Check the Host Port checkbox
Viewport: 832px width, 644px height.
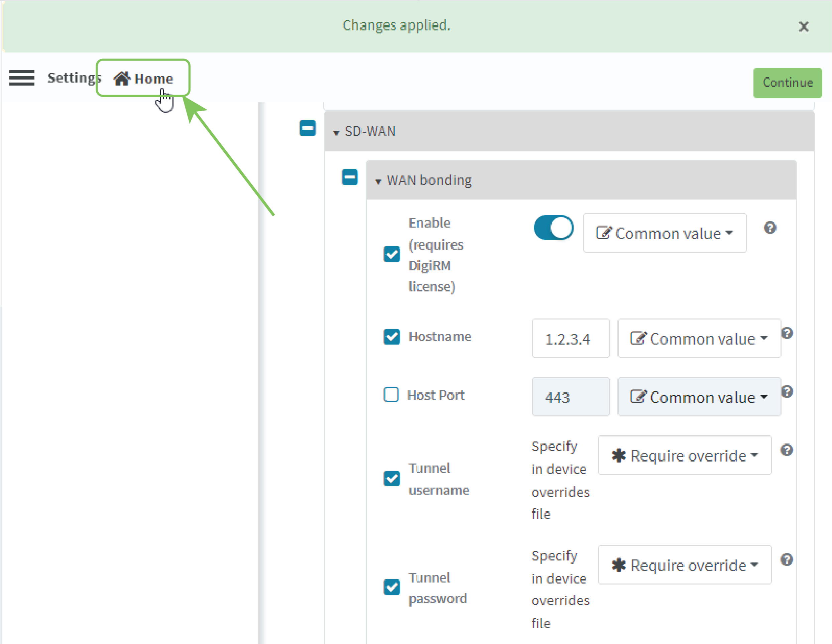(391, 395)
